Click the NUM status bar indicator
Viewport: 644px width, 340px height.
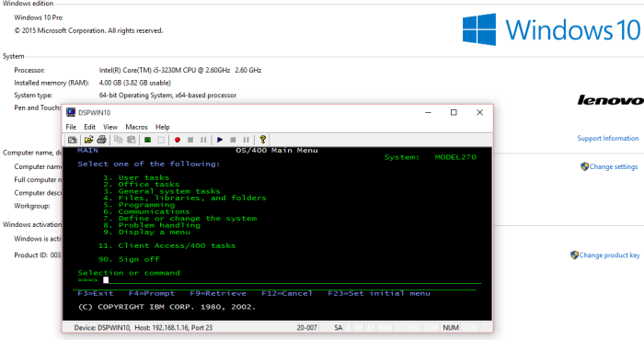(451, 328)
